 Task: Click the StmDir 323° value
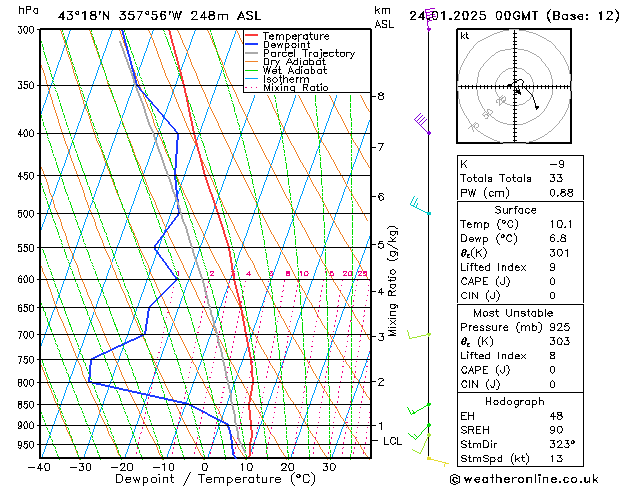562,444
